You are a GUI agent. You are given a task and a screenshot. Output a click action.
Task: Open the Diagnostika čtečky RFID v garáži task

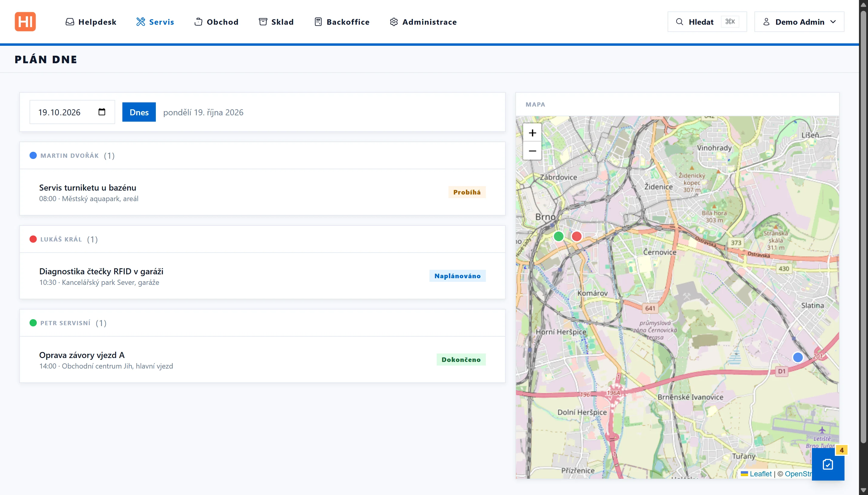click(x=262, y=276)
